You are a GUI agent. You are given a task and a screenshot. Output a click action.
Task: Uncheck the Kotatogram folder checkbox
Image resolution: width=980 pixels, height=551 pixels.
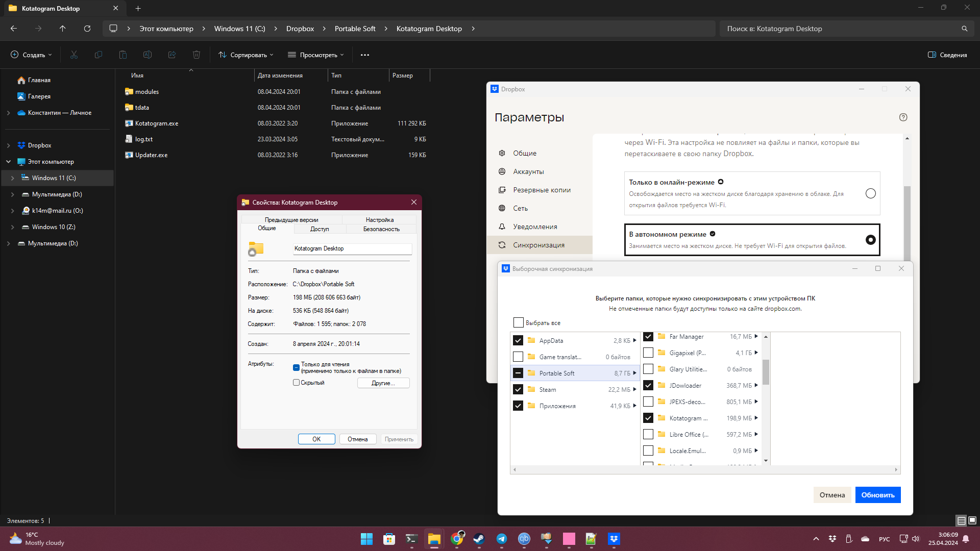coord(648,418)
